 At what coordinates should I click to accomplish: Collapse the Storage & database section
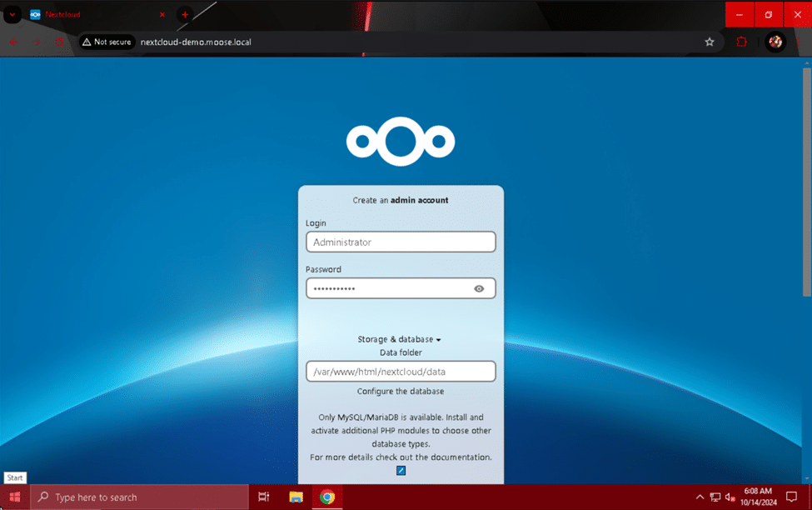point(399,339)
